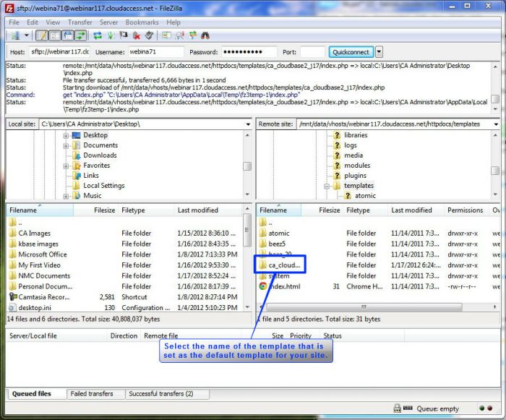Sort local list by Filetype column
Screen dimensions: 506x420
pos(146,210)
